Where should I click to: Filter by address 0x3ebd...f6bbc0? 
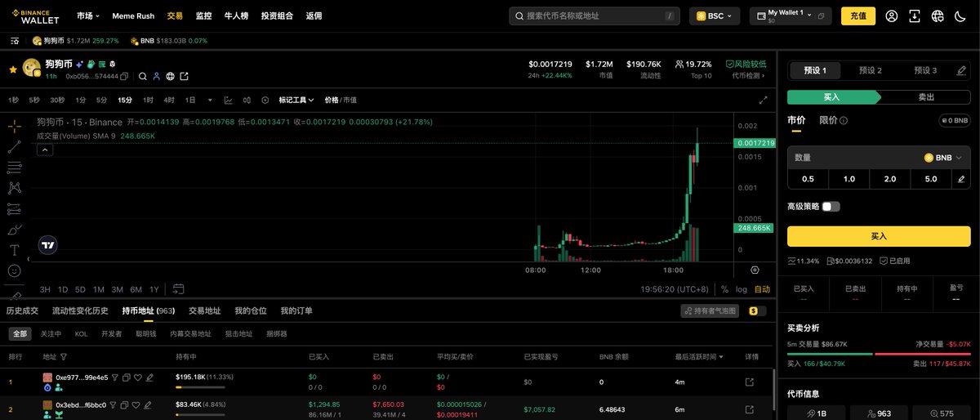click(114, 404)
